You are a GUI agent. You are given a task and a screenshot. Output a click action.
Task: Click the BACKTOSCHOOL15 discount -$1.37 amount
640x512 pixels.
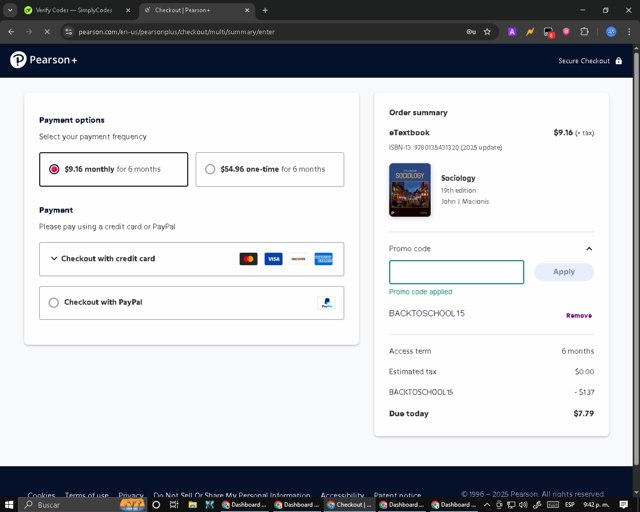click(584, 392)
